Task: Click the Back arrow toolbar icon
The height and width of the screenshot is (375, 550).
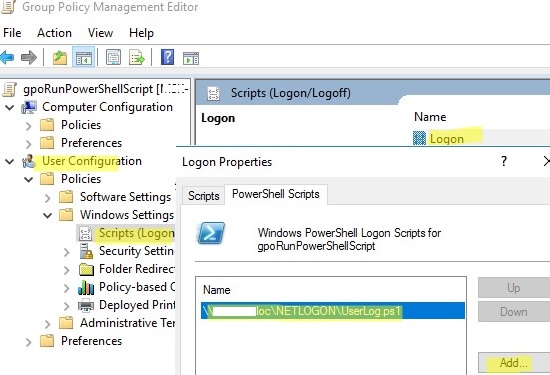Action: (7, 57)
